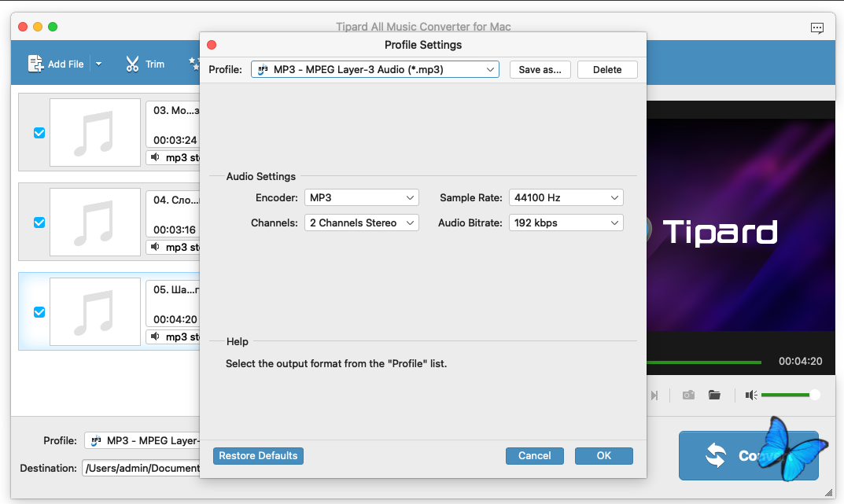The width and height of the screenshot is (844, 504).
Task: Click the next frame playback button
Action: [x=654, y=395]
